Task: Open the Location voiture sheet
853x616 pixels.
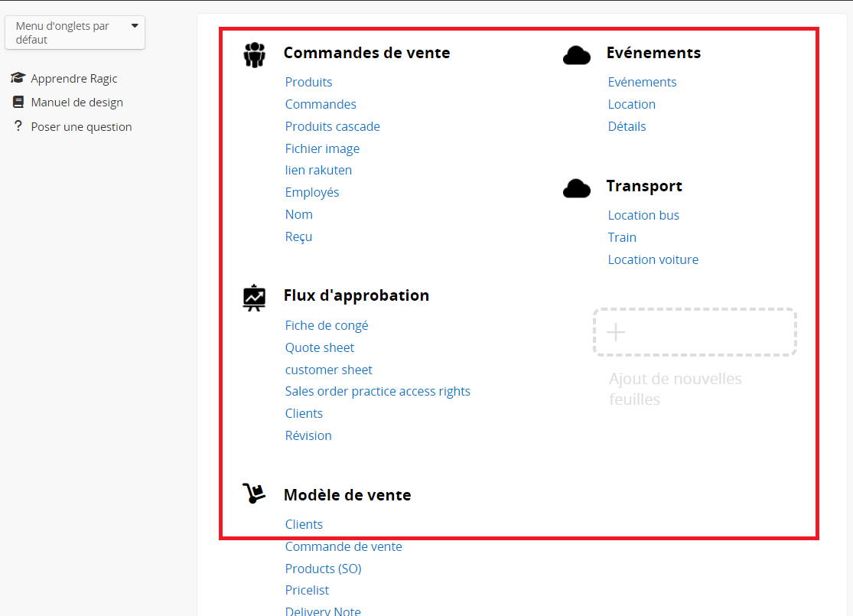Action: click(x=653, y=259)
